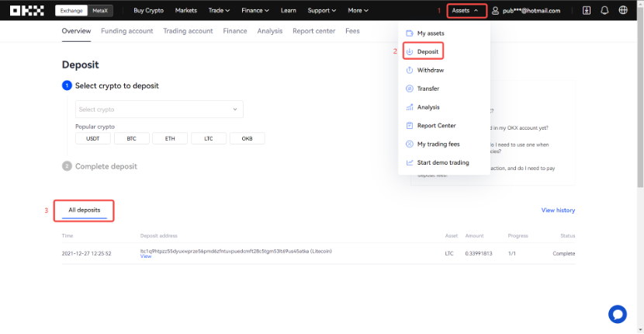
Task: Select the All deposits tab
Action: pyautogui.click(x=85, y=210)
